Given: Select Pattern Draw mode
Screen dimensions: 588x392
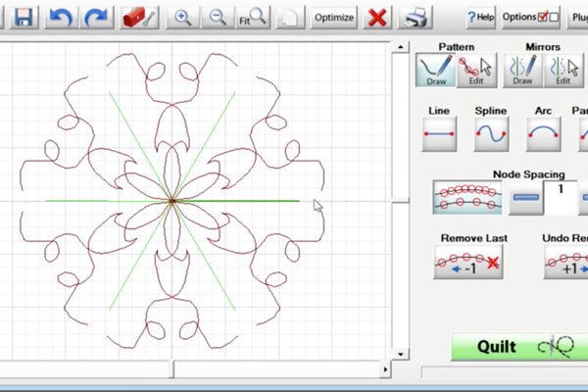Looking at the screenshot, I should (x=436, y=70).
